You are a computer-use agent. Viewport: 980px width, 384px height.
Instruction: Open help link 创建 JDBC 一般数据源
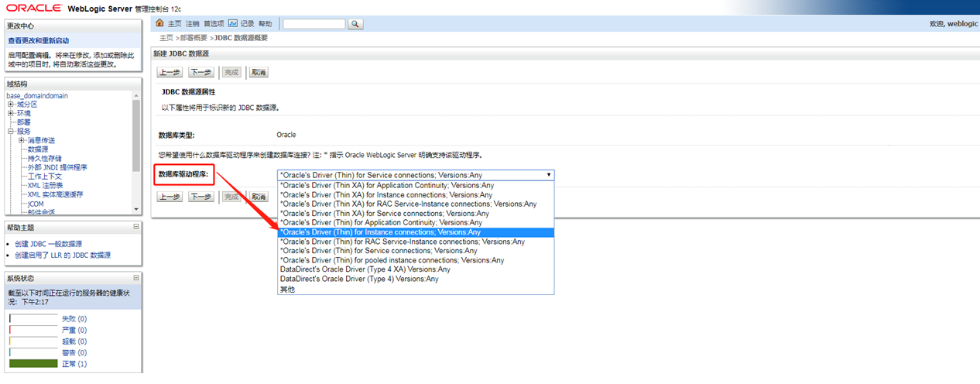click(48, 244)
